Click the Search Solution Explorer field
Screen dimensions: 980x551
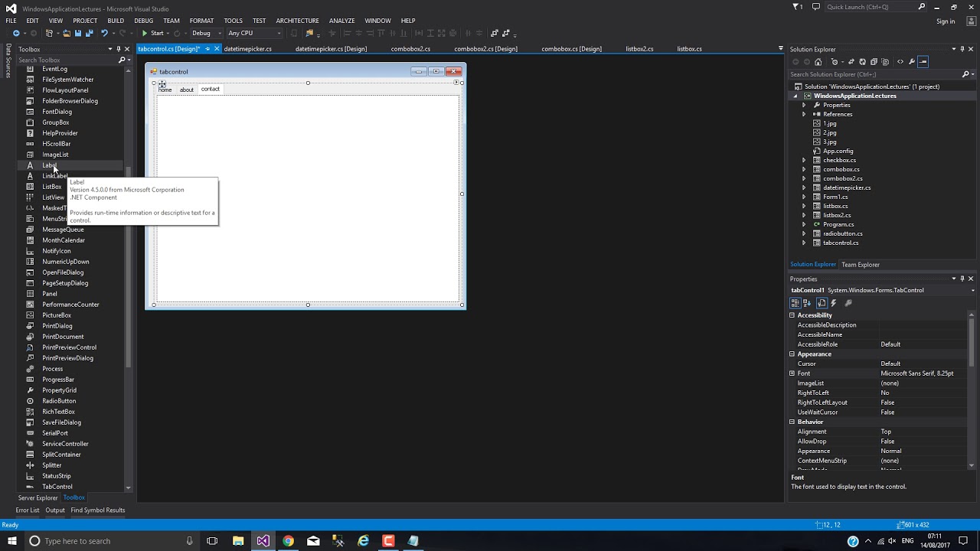(x=874, y=74)
